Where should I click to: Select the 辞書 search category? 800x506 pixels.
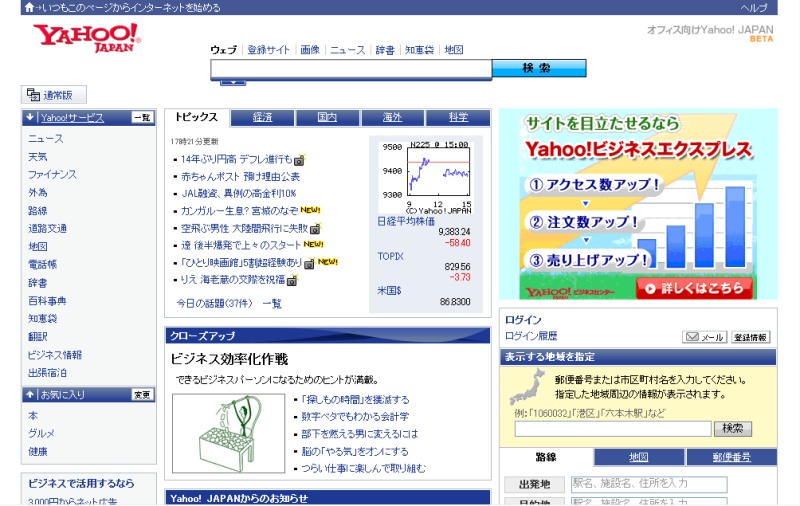pyautogui.click(x=385, y=50)
